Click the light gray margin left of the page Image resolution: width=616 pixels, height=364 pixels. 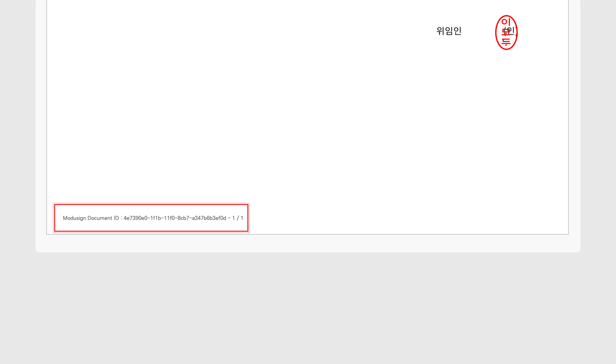pyautogui.click(x=41, y=118)
